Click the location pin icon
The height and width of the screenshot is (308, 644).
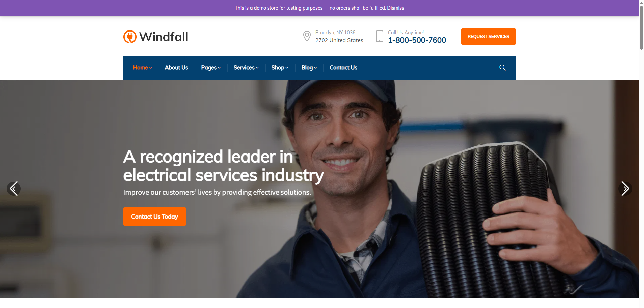coord(307,36)
